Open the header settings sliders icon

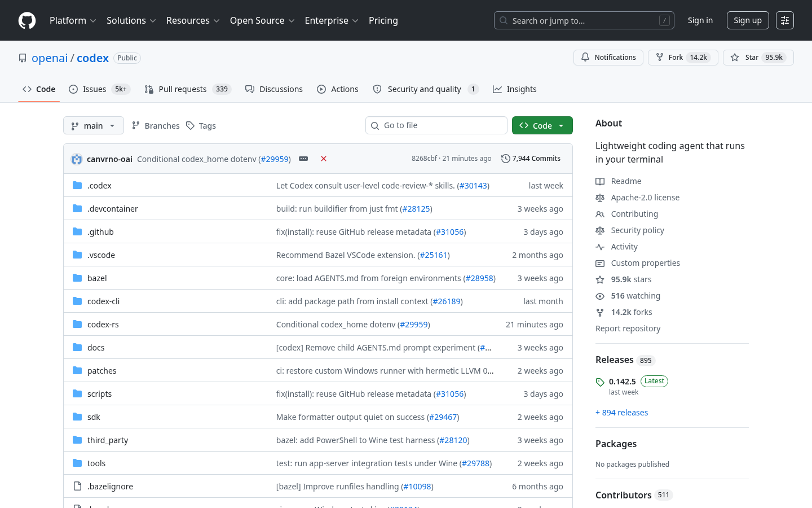pos(785,20)
